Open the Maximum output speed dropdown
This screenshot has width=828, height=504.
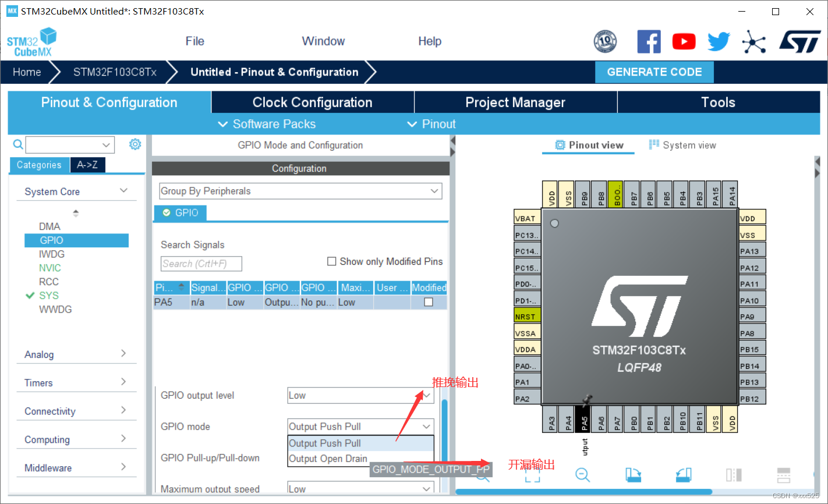(x=360, y=488)
